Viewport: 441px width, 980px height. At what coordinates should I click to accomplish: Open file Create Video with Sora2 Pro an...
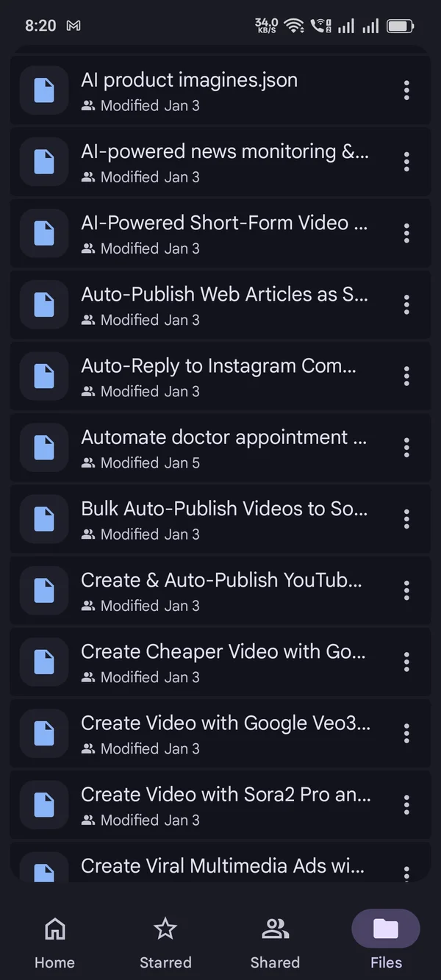point(220,804)
